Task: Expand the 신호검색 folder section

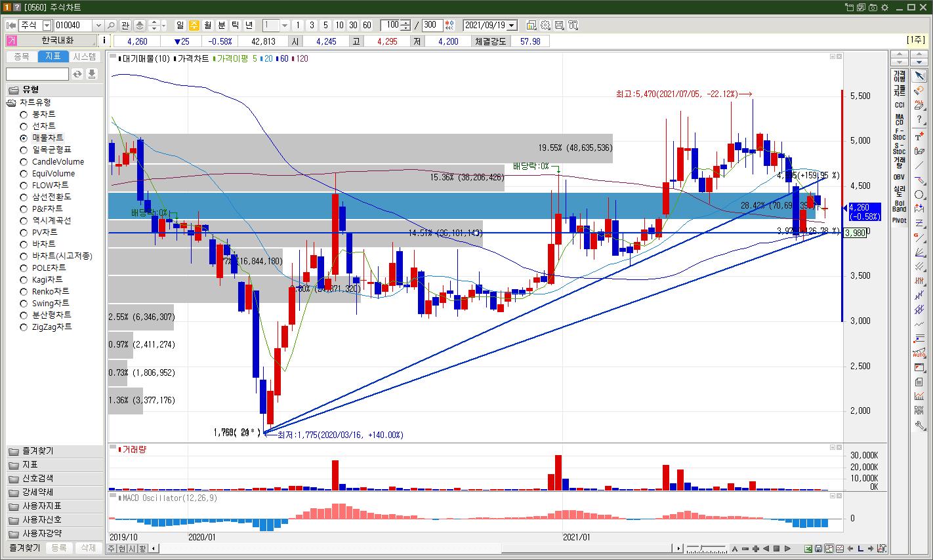Action: tap(54, 479)
